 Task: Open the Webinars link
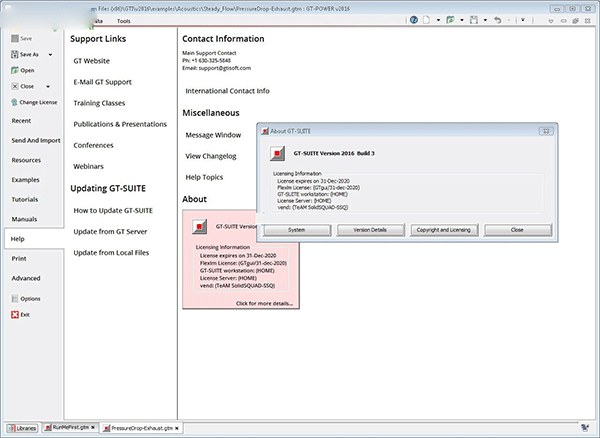click(x=88, y=166)
